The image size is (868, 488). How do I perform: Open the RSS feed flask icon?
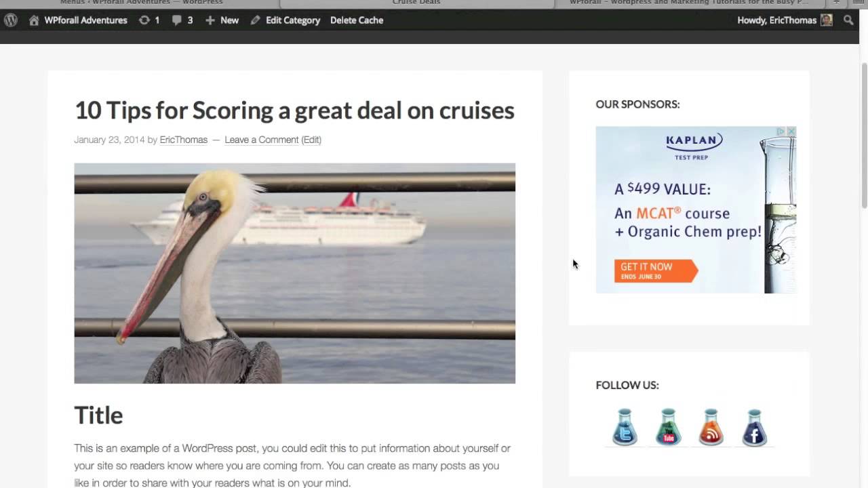pyautogui.click(x=711, y=427)
